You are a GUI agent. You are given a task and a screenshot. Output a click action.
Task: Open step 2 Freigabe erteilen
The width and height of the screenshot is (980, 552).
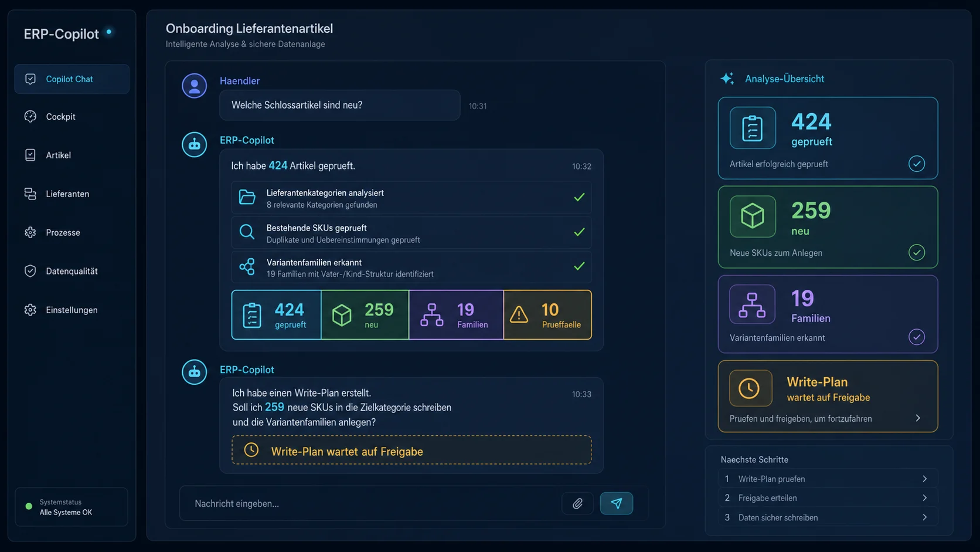coord(827,498)
